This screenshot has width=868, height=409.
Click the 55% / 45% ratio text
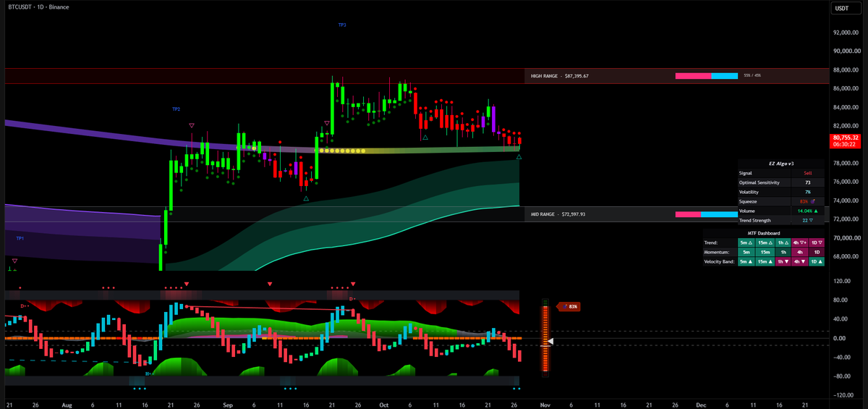(x=752, y=75)
